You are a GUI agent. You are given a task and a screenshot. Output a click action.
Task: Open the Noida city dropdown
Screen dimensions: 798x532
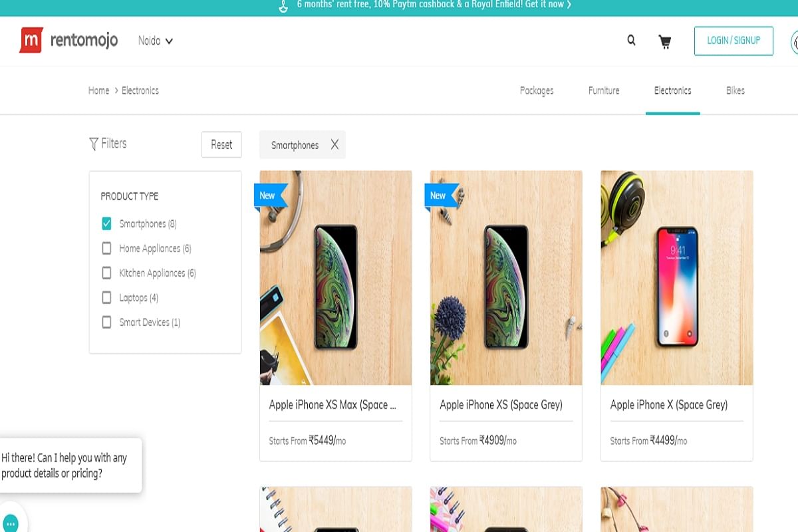click(155, 41)
